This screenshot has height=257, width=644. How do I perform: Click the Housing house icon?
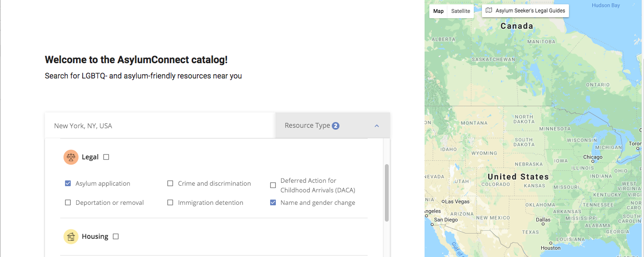(x=71, y=236)
